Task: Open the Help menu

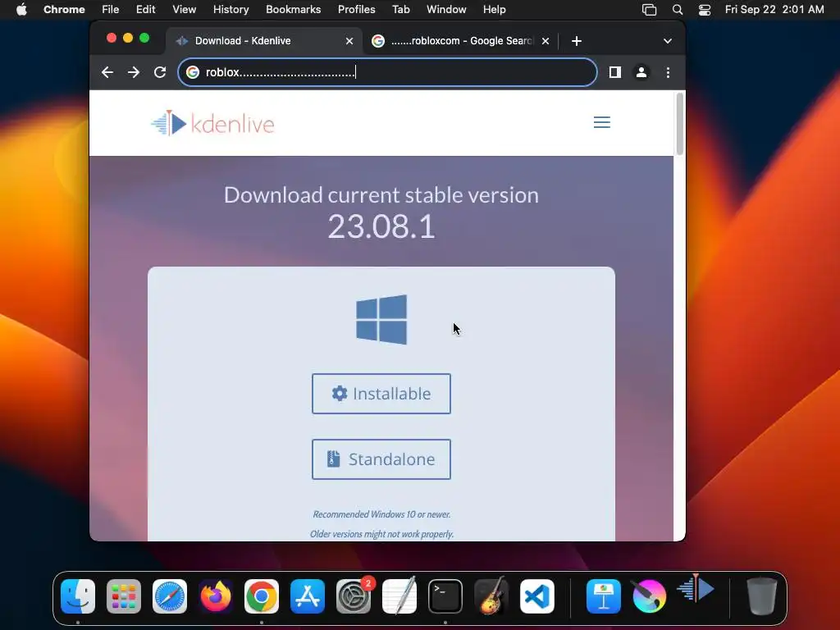Action: pos(494,10)
